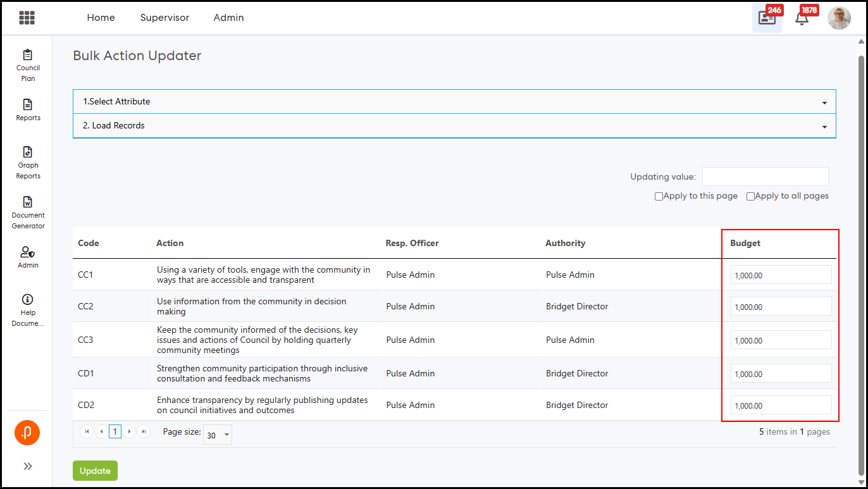This screenshot has height=489, width=868.
Task: Check Apply to this page
Action: (659, 197)
